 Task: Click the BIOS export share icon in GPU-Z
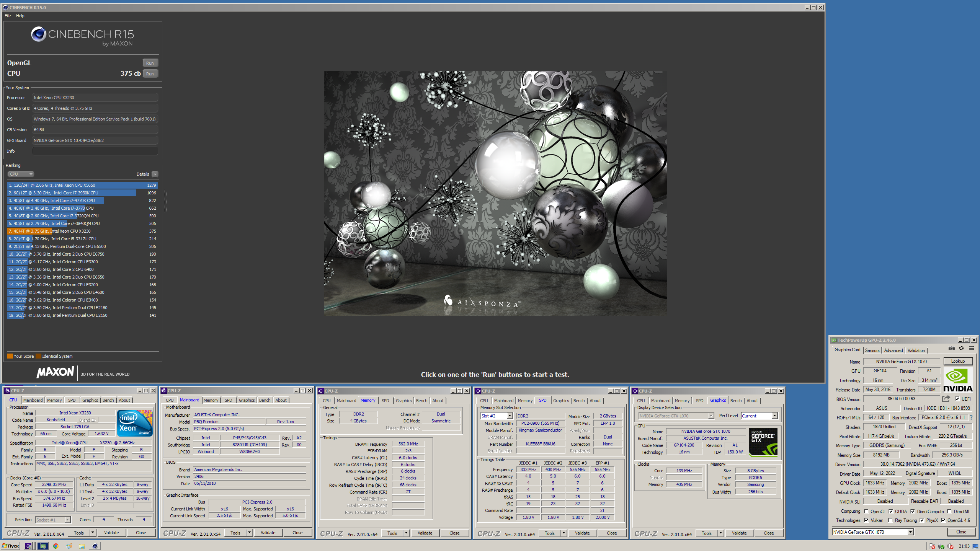[946, 398]
